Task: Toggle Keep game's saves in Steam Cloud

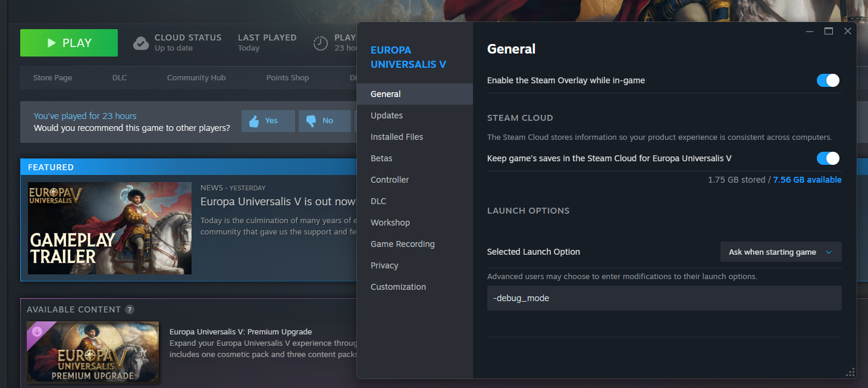Action: click(828, 158)
